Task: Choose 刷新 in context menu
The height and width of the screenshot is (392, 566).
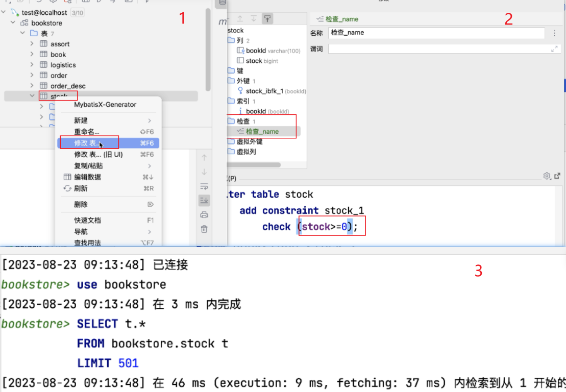Action: tap(108, 188)
